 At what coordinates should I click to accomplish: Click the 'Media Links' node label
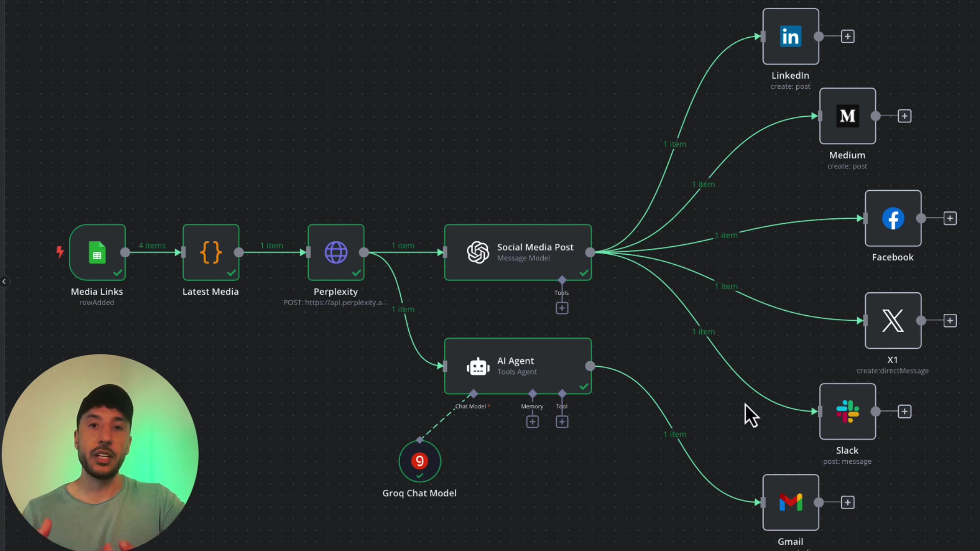97,292
